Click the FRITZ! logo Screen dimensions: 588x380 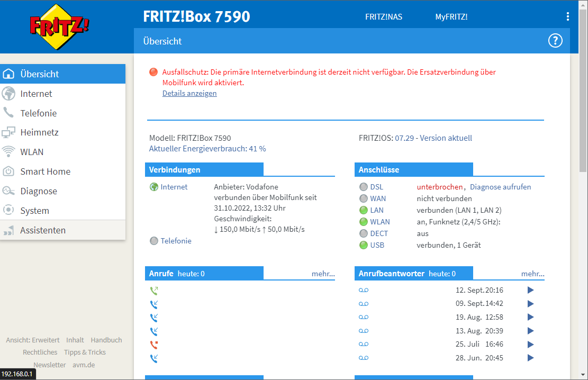click(59, 26)
